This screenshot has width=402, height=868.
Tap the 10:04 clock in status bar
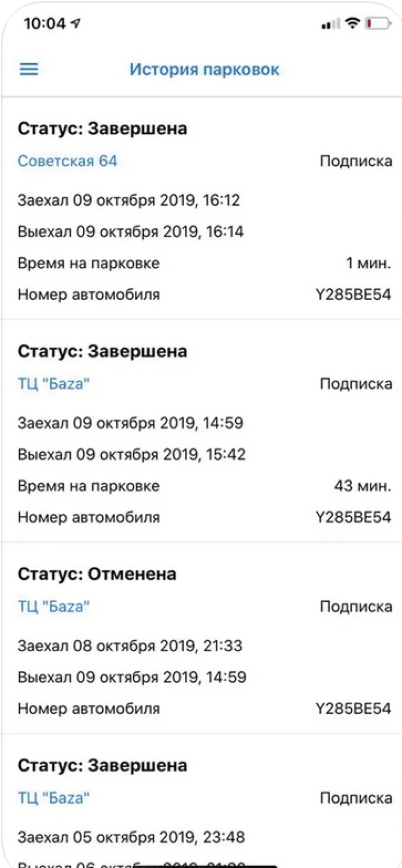pos(44,24)
